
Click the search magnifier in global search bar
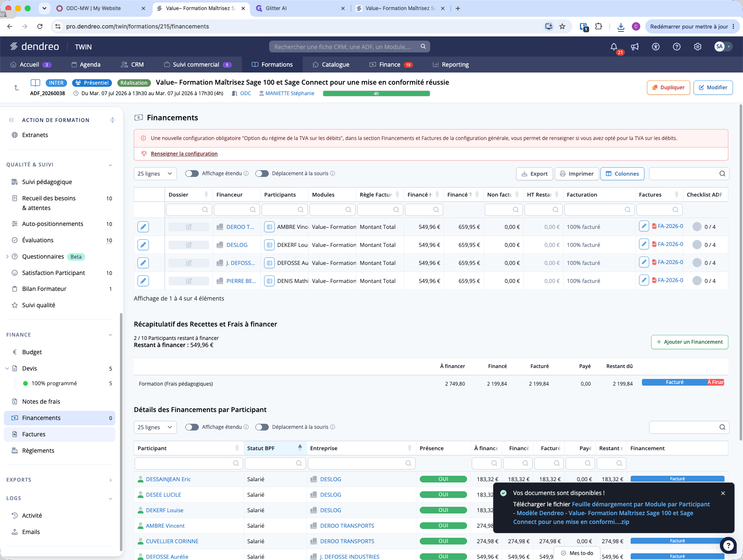click(x=423, y=47)
